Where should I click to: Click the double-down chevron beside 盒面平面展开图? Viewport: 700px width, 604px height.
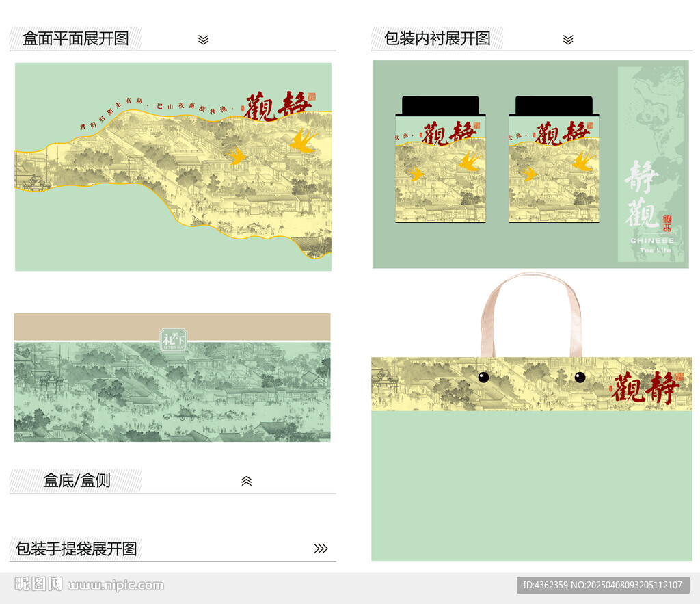click(x=203, y=40)
